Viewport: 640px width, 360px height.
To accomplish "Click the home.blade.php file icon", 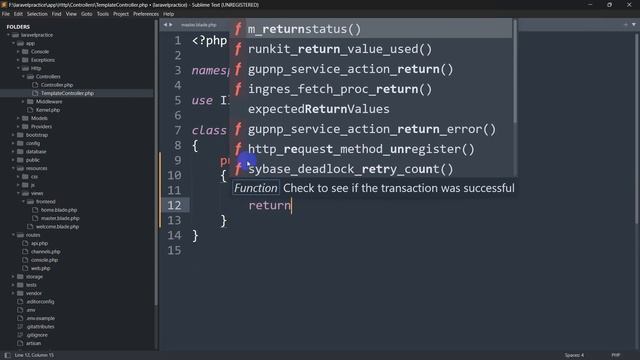I will coord(35,210).
